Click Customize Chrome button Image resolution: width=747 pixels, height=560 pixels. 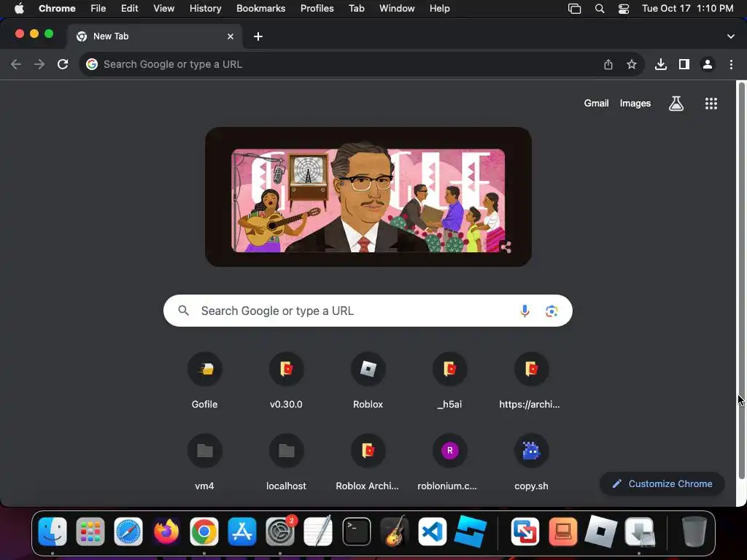(662, 484)
